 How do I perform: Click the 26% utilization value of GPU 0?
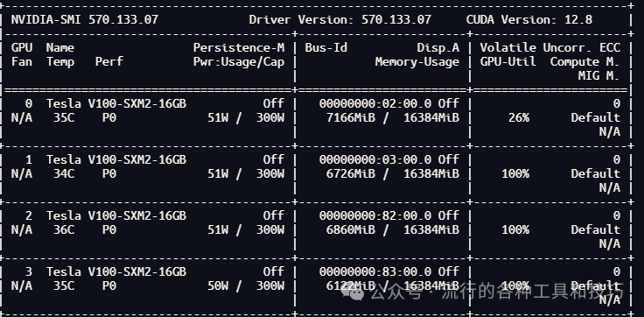[x=519, y=117]
